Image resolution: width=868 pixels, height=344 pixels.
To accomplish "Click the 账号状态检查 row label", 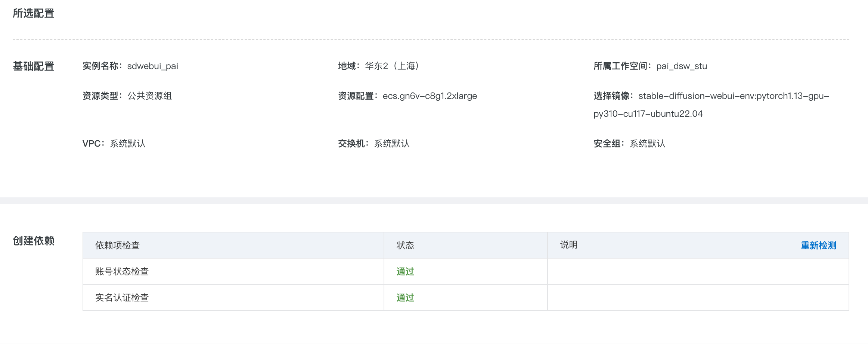I will [122, 272].
